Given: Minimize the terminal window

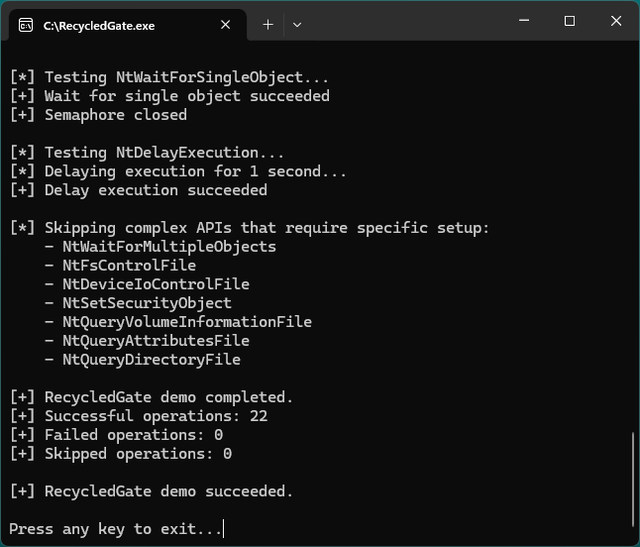Looking at the screenshot, I should click(524, 21).
